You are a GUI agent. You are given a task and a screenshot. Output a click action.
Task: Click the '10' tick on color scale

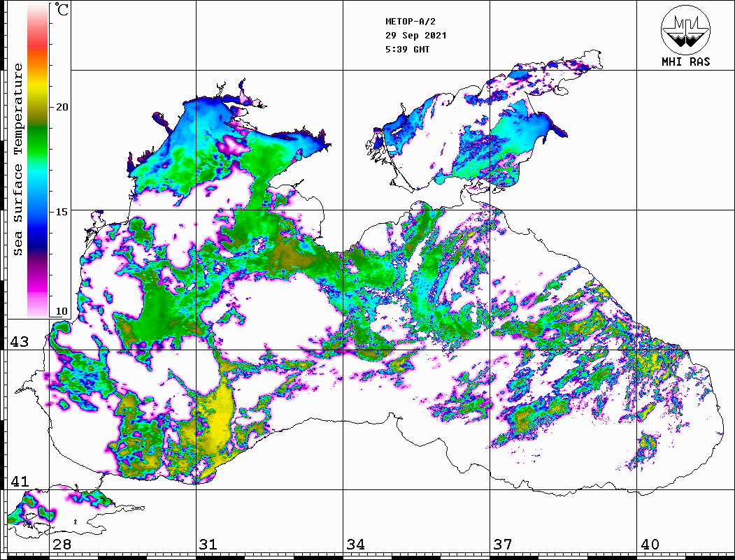62,311
